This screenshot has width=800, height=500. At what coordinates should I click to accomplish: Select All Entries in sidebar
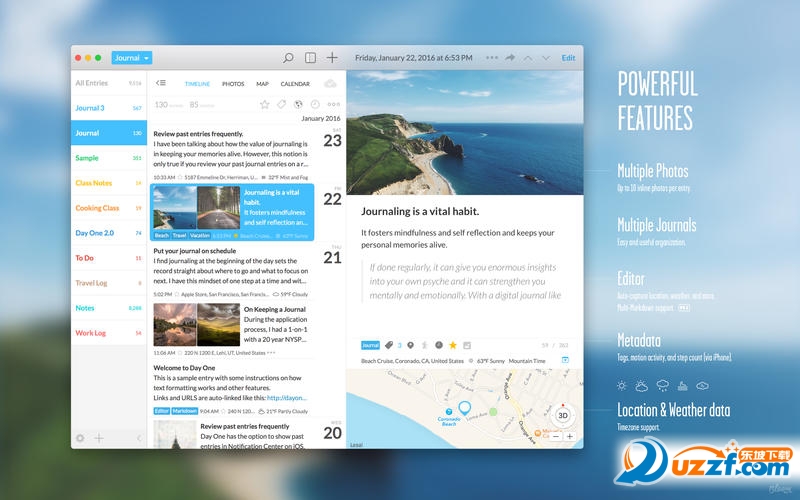point(109,83)
